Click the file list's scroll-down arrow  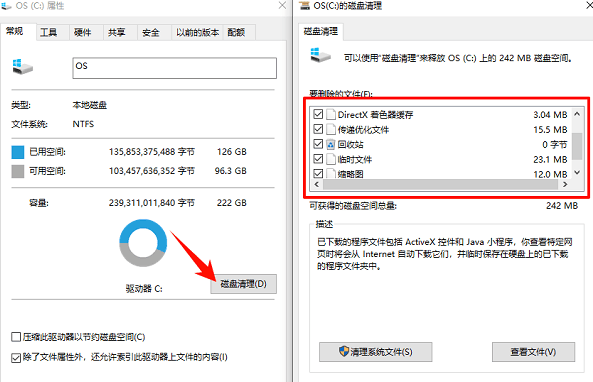[577, 172]
